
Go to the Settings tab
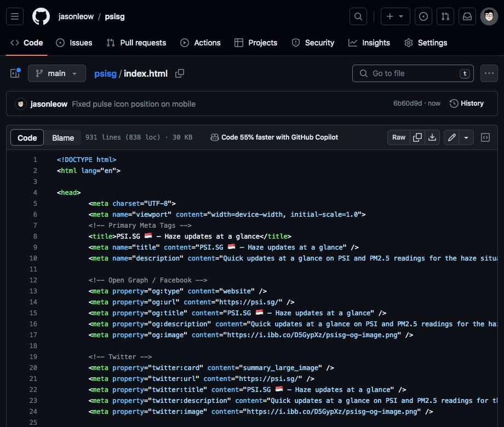pyautogui.click(x=426, y=43)
